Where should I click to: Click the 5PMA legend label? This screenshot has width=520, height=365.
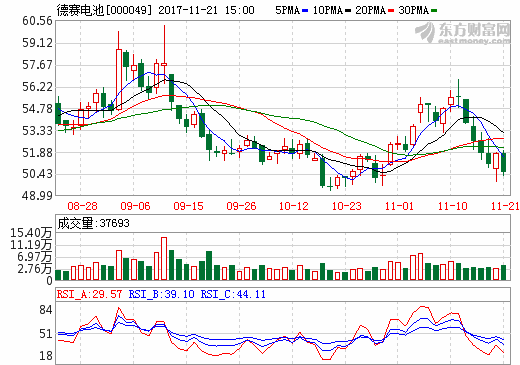pyautogui.click(x=288, y=10)
